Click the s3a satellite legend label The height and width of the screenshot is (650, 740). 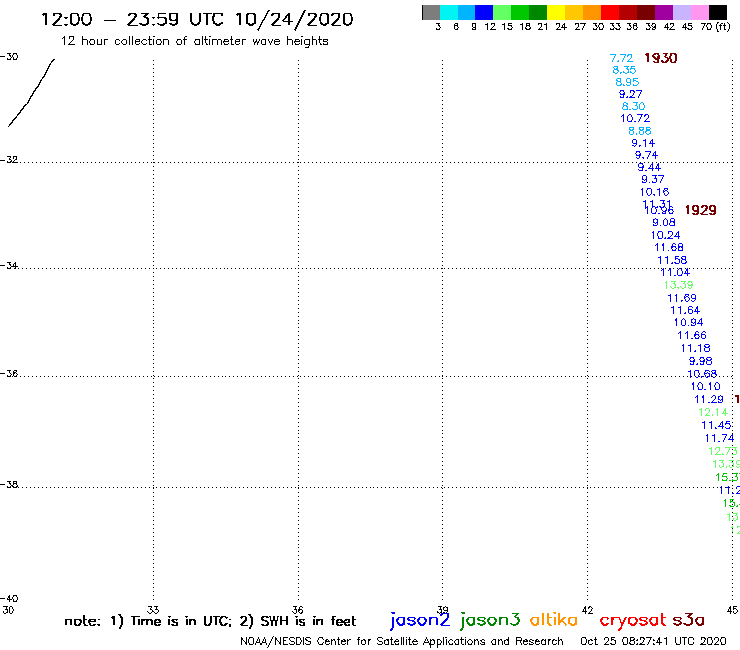tap(689, 620)
